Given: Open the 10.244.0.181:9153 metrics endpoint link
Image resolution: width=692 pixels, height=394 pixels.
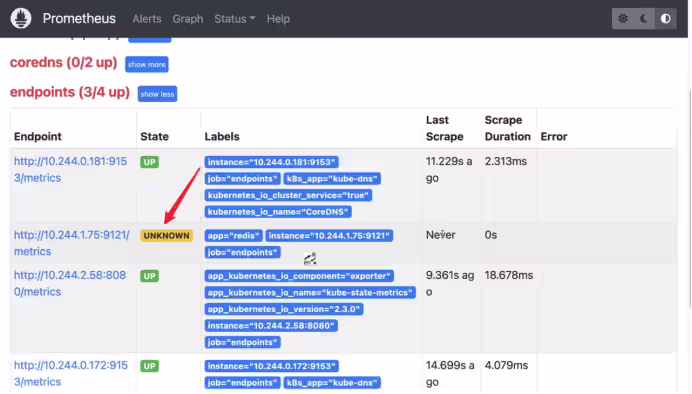Looking at the screenshot, I should [70, 169].
